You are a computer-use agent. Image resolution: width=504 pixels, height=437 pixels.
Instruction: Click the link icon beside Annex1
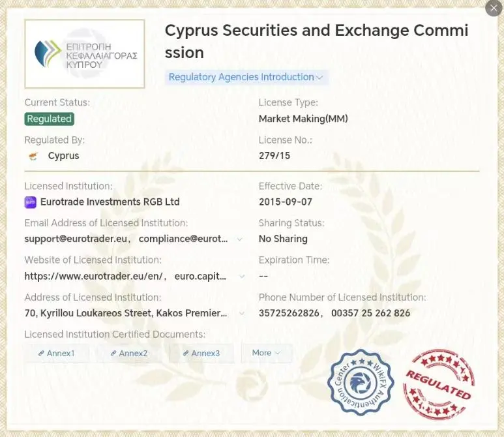[41, 353]
